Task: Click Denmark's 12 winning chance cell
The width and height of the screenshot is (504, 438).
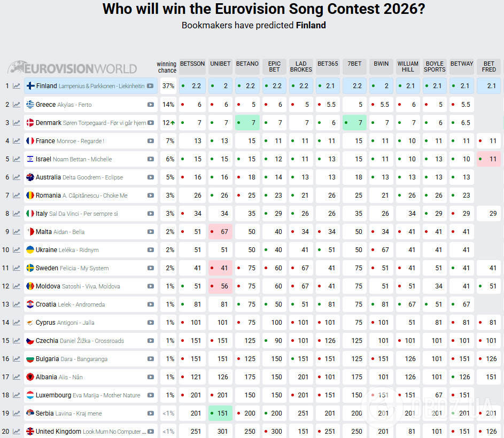Action: [168, 123]
